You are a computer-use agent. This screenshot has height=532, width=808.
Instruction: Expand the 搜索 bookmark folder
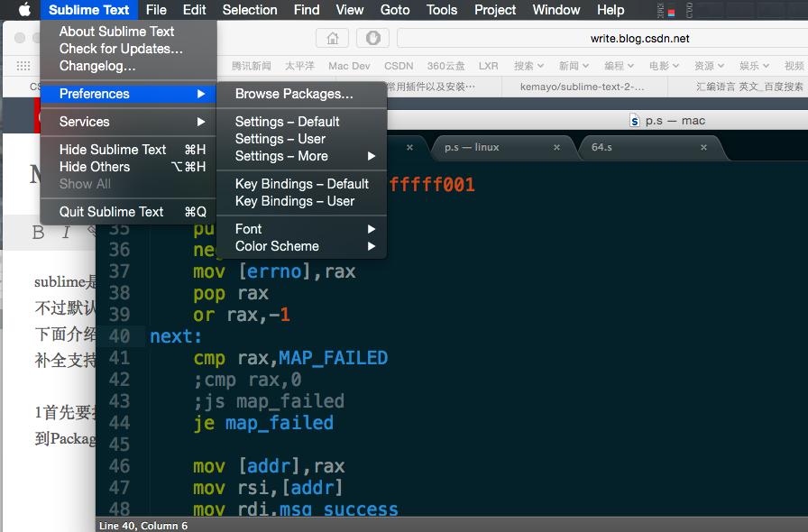coord(528,66)
